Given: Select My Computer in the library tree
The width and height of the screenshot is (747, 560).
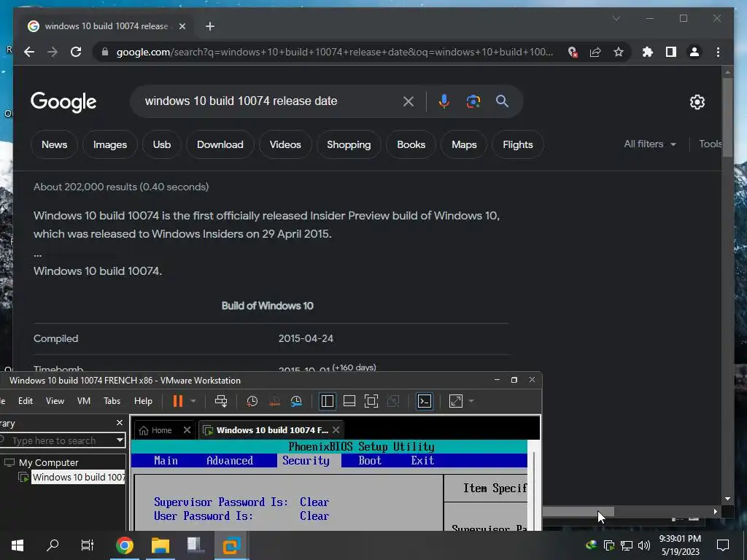Looking at the screenshot, I should click(49, 462).
